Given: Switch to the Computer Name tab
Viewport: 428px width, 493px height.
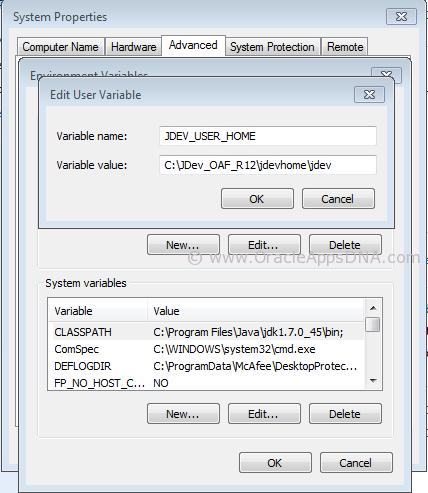Looking at the screenshot, I should [60, 47].
